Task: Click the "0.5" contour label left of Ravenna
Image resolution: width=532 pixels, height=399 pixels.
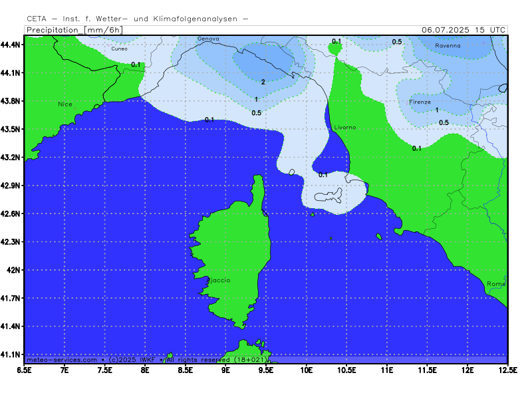Action: (x=397, y=42)
